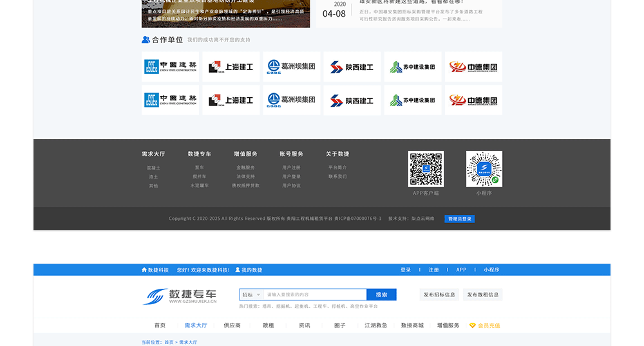The height and width of the screenshot is (346, 644).
Task: Click APP in the top blue bar
Action: point(461,269)
